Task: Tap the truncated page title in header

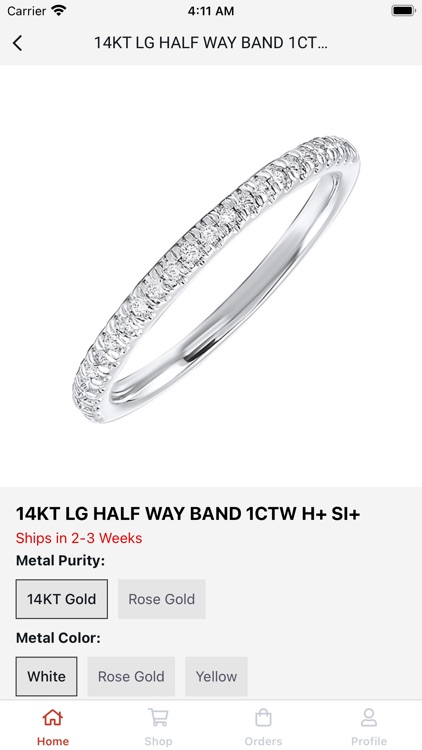Action: pyautogui.click(x=211, y=43)
